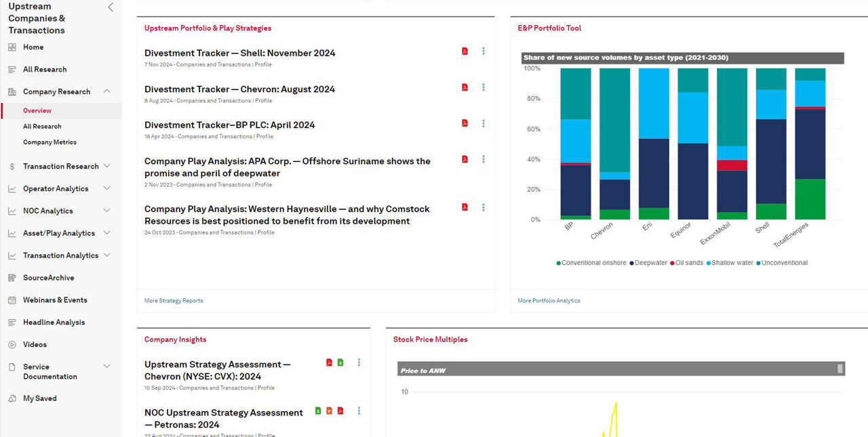Toggle Oil sands series in chart legend
The width and height of the screenshot is (868, 437).
click(x=688, y=263)
